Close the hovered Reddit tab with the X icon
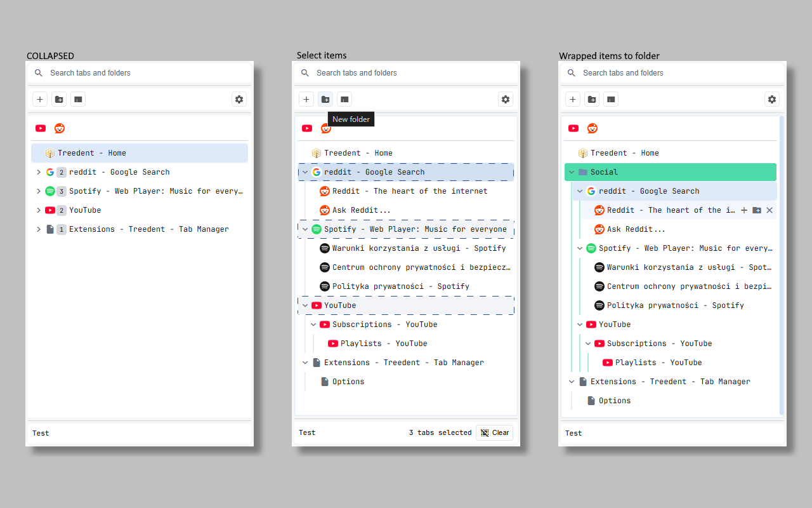Screen dimensions: 812x508 coord(769,210)
